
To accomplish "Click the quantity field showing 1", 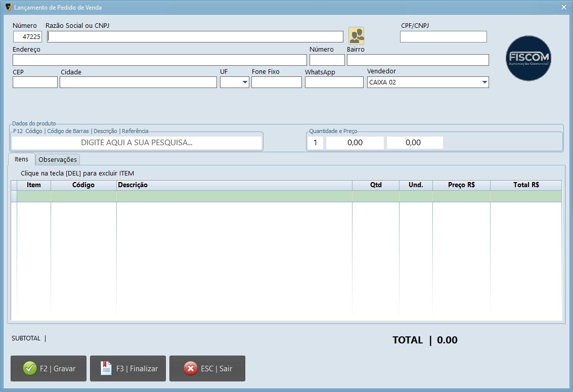I will click(x=315, y=143).
